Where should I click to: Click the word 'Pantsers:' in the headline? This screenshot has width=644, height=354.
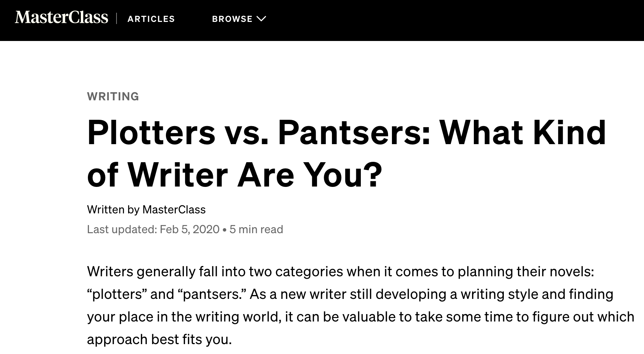click(354, 133)
